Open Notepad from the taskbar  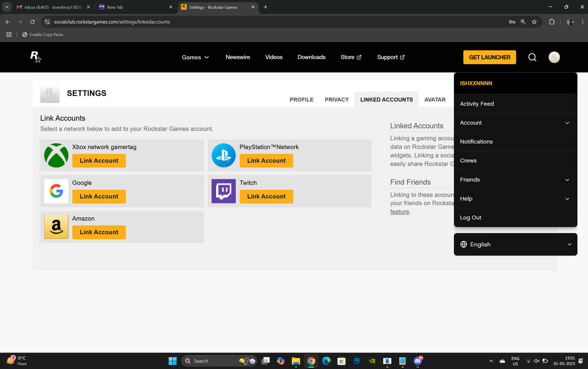pos(402,361)
